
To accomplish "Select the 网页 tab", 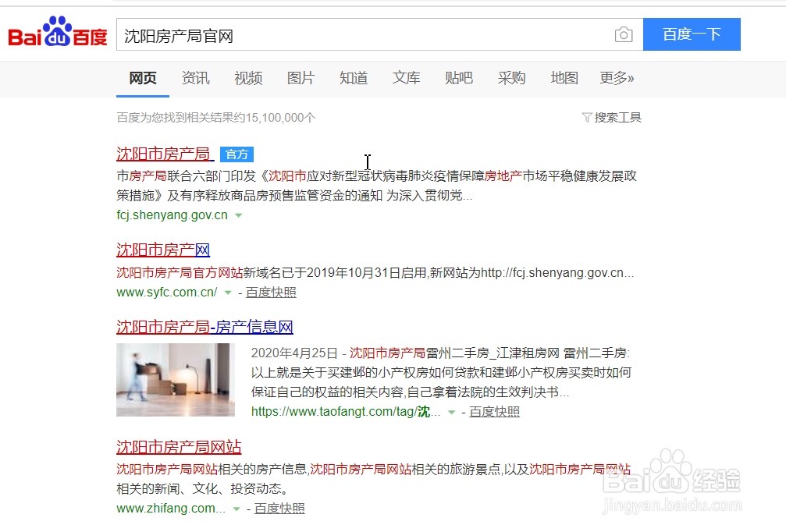I will tap(143, 78).
